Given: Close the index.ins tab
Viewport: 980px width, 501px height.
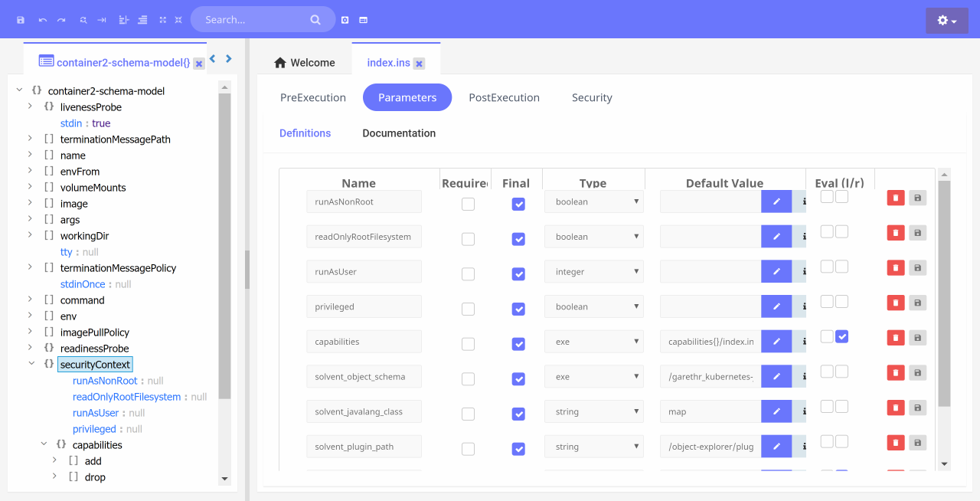Looking at the screenshot, I should [x=420, y=64].
